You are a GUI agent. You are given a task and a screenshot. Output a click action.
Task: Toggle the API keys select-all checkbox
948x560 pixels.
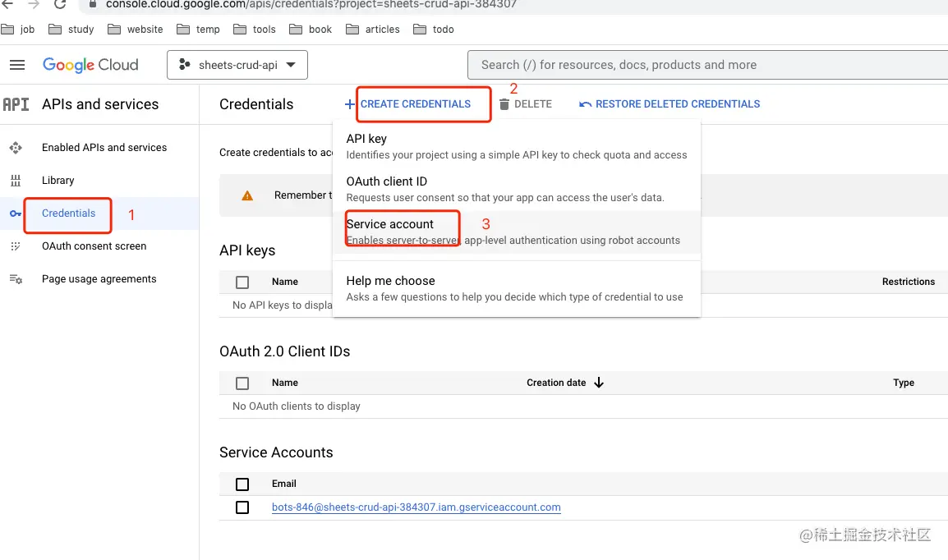pyautogui.click(x=242, y=282)
